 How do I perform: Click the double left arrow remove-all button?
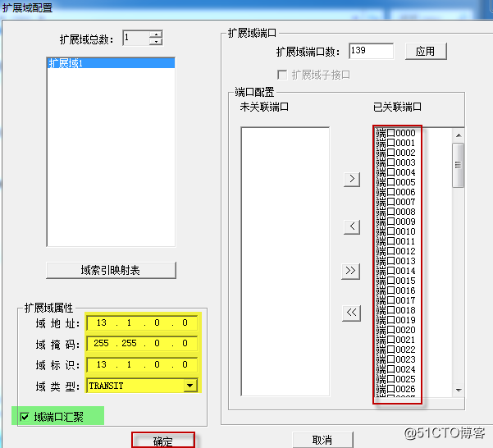(351, 313)
